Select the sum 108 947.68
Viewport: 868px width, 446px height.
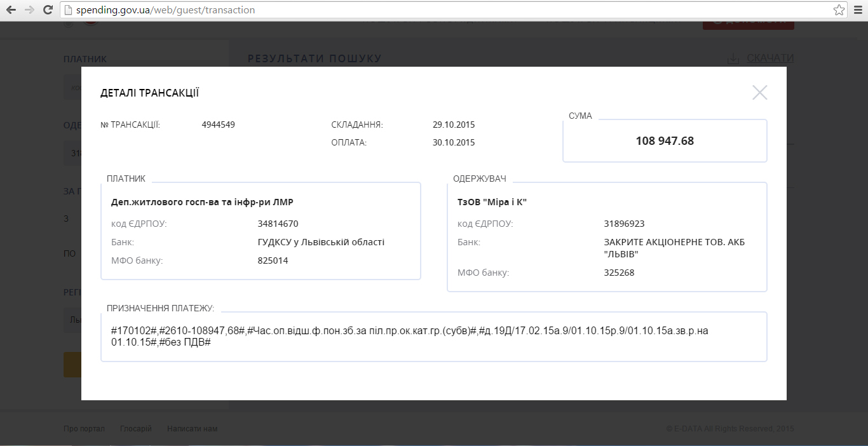tap(665, 141)
